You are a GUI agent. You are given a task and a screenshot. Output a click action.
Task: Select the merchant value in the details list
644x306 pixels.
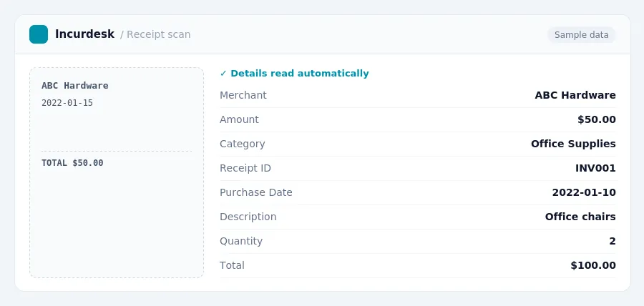575,95
